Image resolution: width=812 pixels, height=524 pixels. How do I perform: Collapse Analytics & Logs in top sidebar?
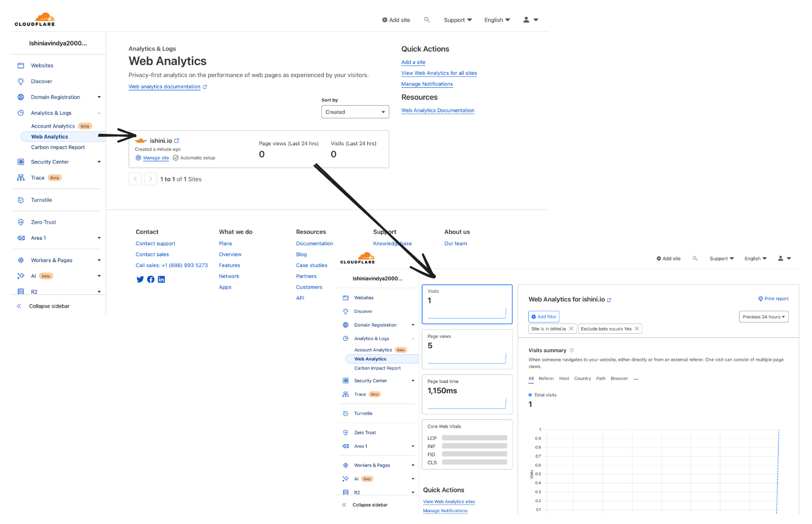tap(99, 113)
